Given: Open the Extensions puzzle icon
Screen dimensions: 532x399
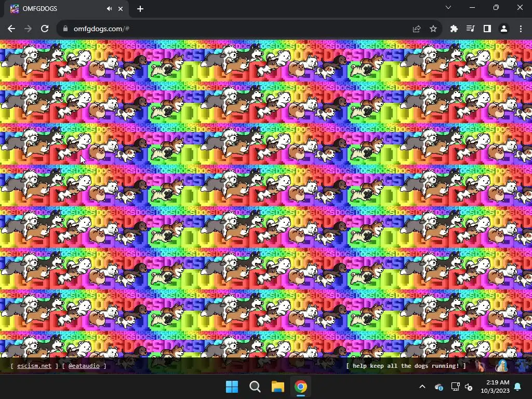Looking at the screenshot, I should pyautogui.click(x=454, y=29).
